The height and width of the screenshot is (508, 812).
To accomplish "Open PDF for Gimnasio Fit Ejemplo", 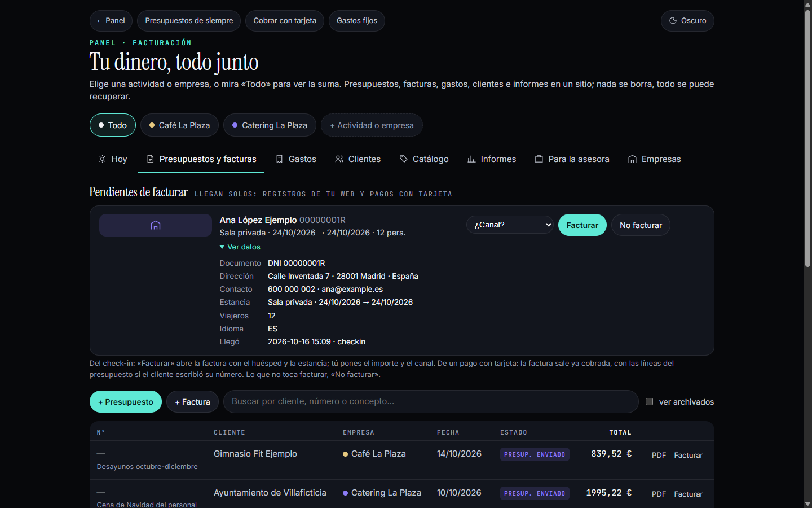I will (659, 455).
